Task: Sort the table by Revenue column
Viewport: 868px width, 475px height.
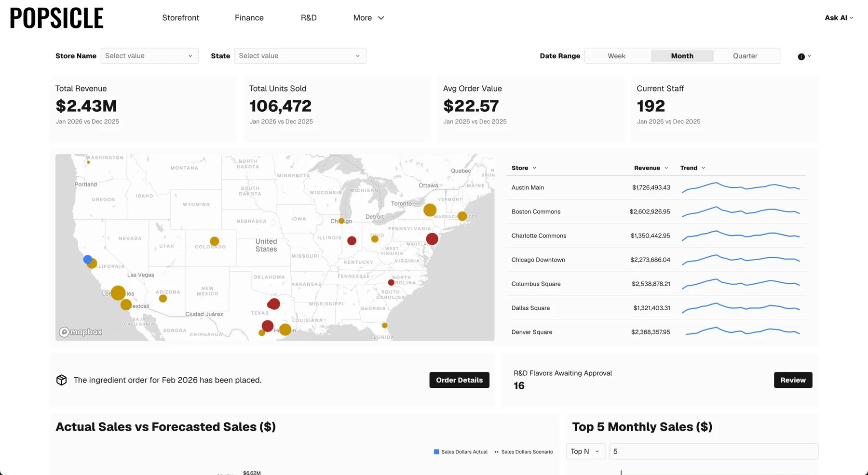Action: click(x=651, y=168)
